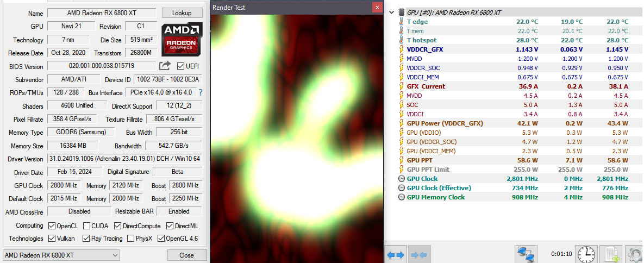Image resolution: width=644 pixels, height=263 pixels.
Task: Click the Bus Interface question mark icon
Action: pos(201,92)
